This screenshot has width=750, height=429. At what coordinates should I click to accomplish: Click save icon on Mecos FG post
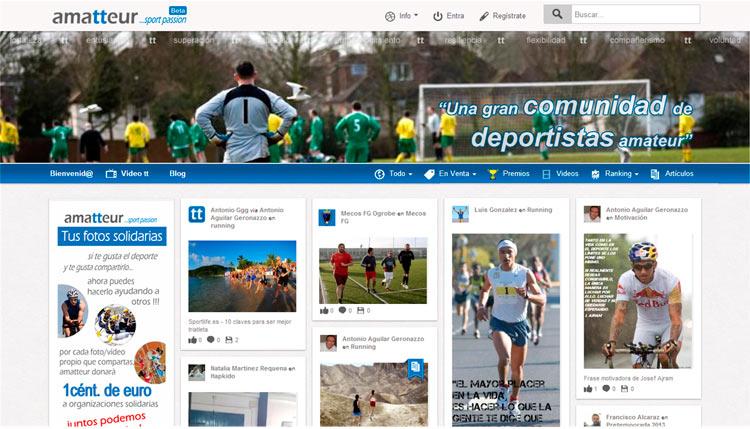360,310
